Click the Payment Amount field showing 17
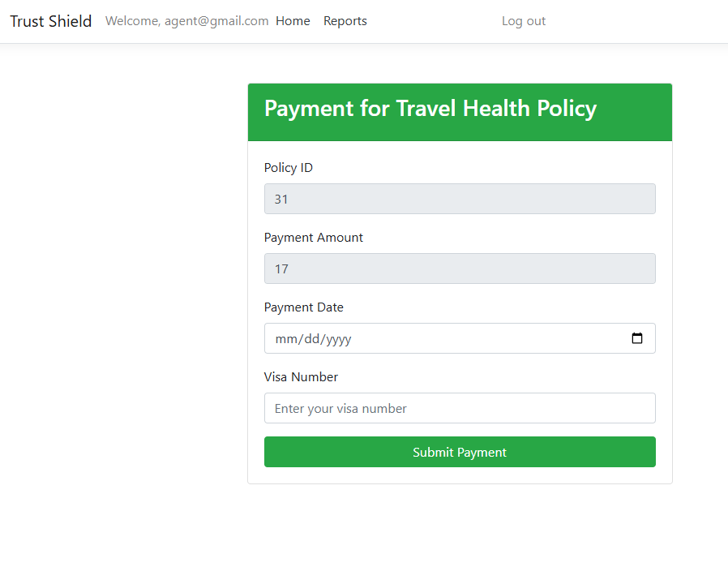728x580 pixels. 460,269
